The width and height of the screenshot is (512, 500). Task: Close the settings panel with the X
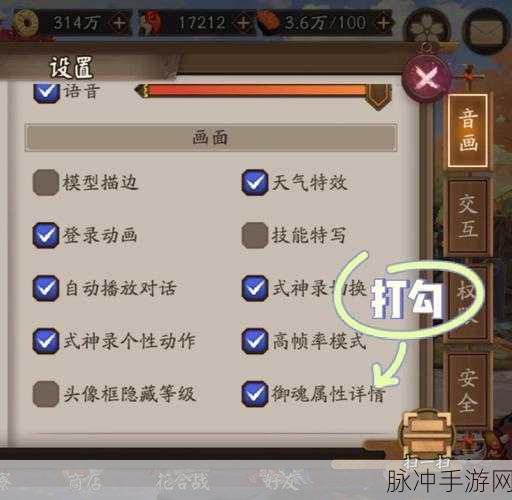(427, 80)
